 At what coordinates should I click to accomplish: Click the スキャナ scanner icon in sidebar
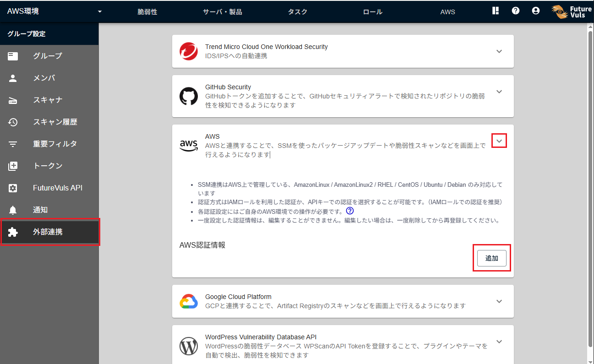[x=13, y=100]
